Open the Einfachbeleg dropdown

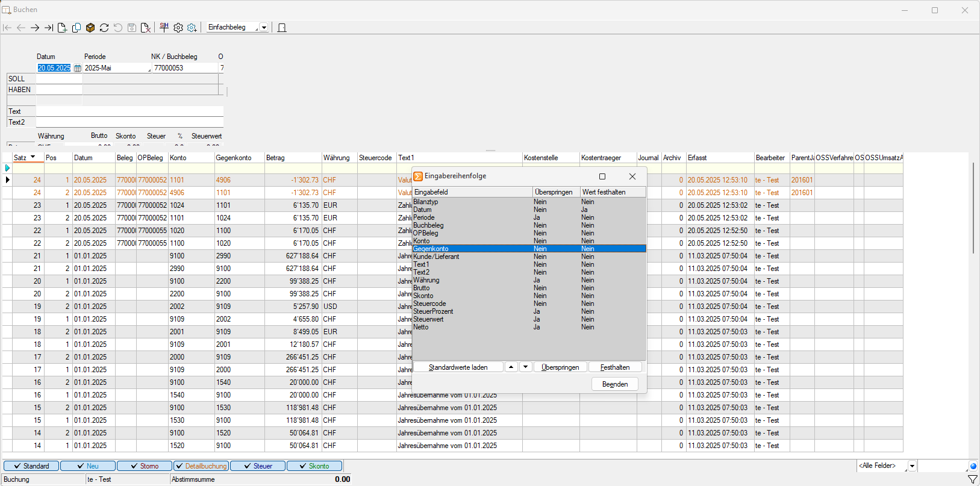(x=264, y=28)
